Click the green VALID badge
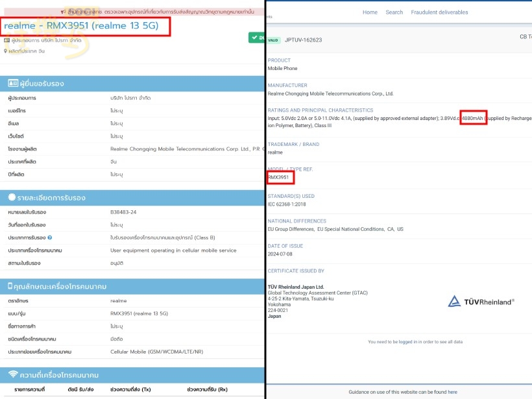 (274, 40)
